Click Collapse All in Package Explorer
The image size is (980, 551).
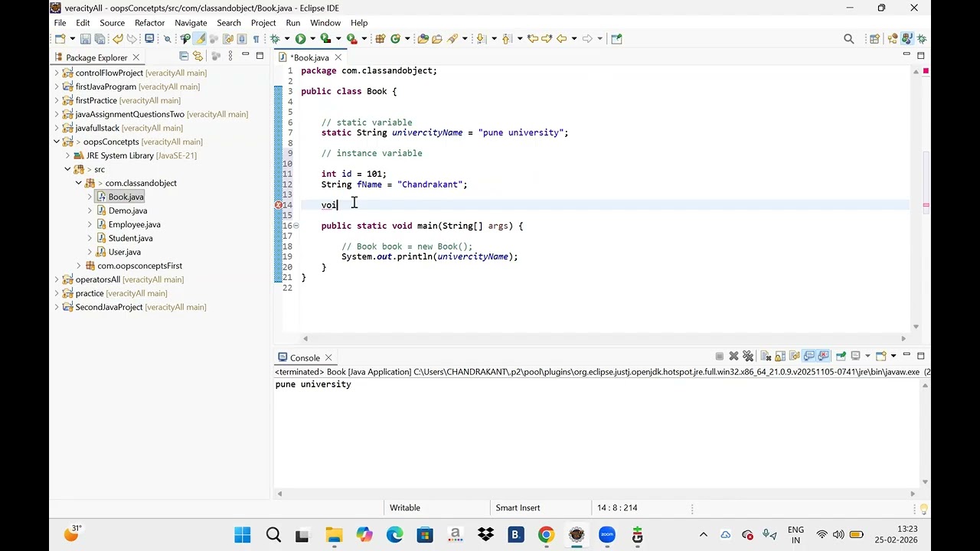(184, 56)
